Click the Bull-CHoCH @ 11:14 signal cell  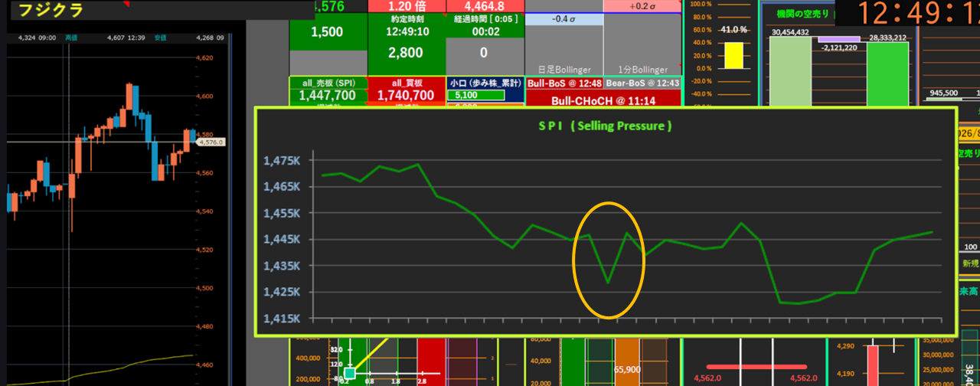[603, 100]
